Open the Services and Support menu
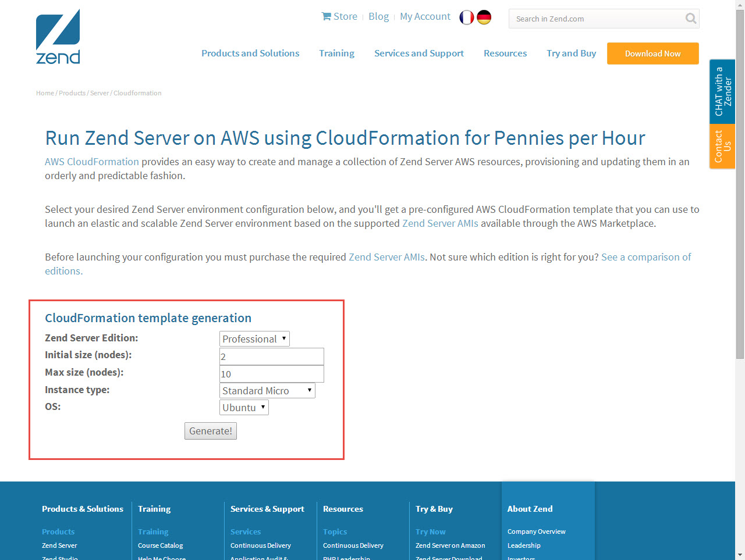This screenshot has width=745, height=560. click(418, 53)
